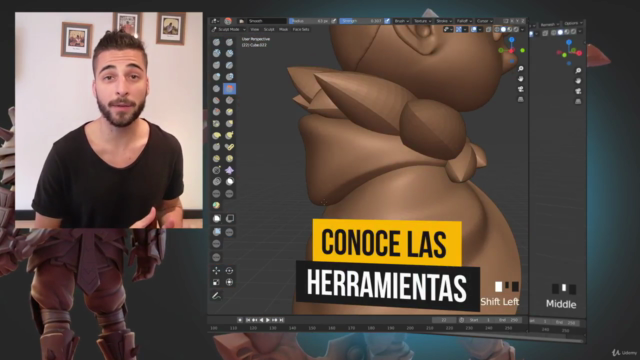Open the editor type dropdown
Image resolution: width=640 pixels, height=360 pixels.
tap(215, 21)
